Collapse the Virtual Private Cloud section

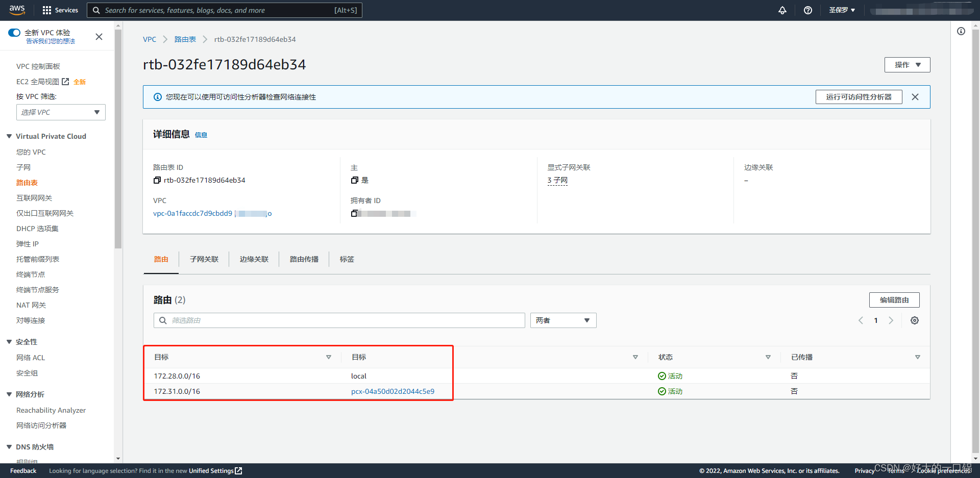tap(9, 136)
